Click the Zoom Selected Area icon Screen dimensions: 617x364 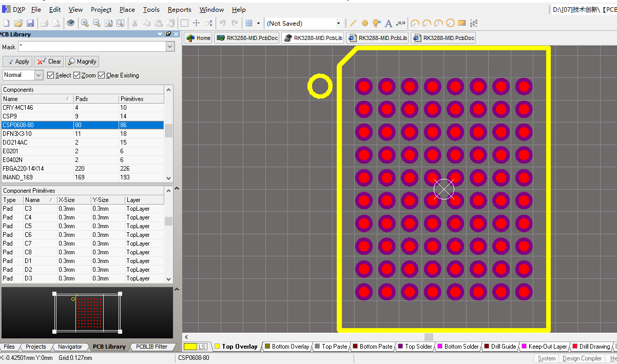click(x=120, y=23)
